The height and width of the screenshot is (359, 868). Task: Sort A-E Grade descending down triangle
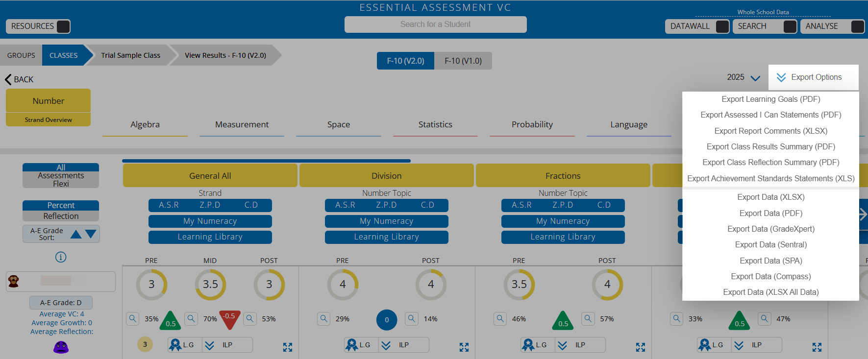pyautogui.click(x=91, y=234)
